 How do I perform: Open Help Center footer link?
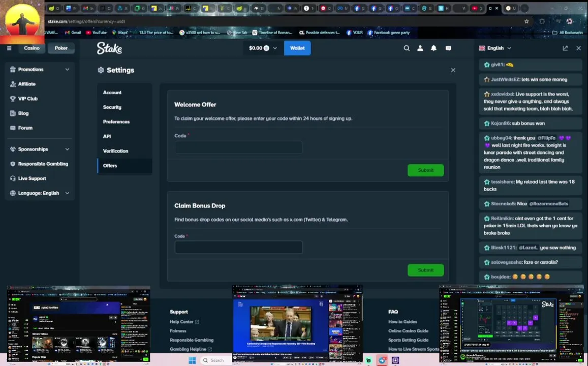pyautogui.click(x=184, y=322)
